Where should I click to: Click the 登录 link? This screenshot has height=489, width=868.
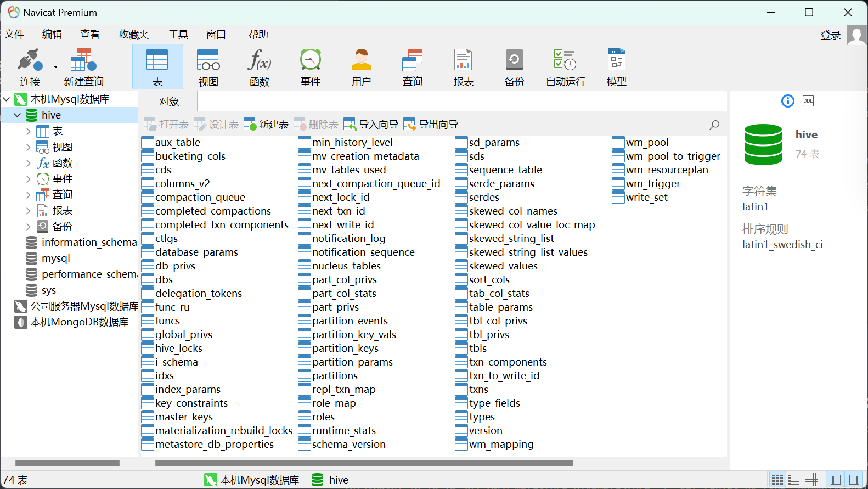click(830, 35)
